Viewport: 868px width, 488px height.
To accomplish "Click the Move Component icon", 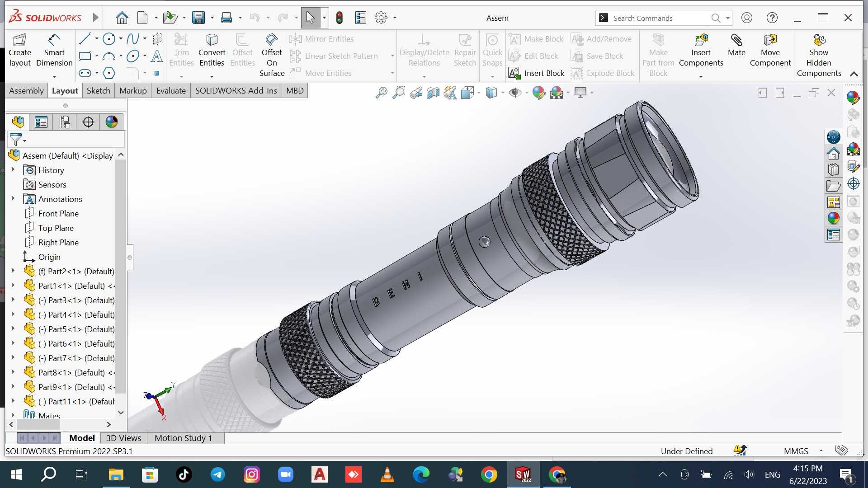I will tap(770, 51).
